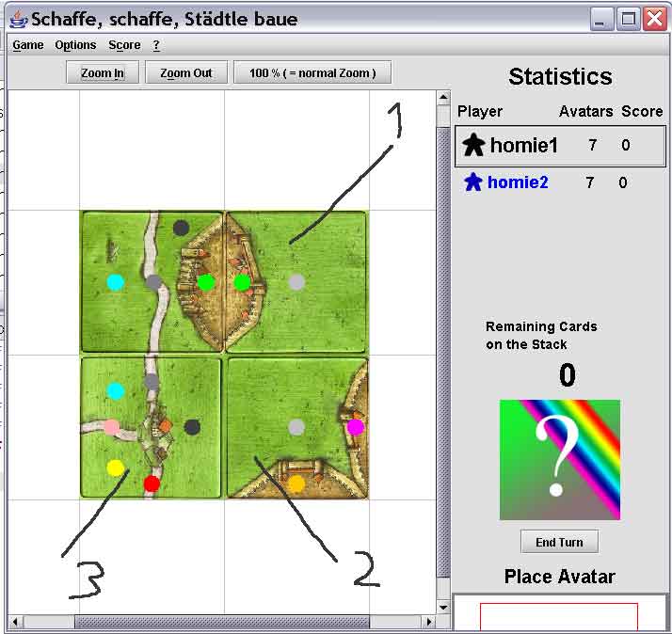Viewport: 672px width, 634px height.
Task: Open the Game menu
Action: coord(28,45)
